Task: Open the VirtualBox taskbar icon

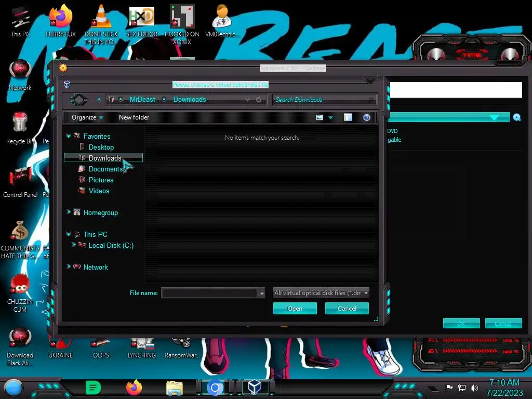Action: tap(255, 387)
